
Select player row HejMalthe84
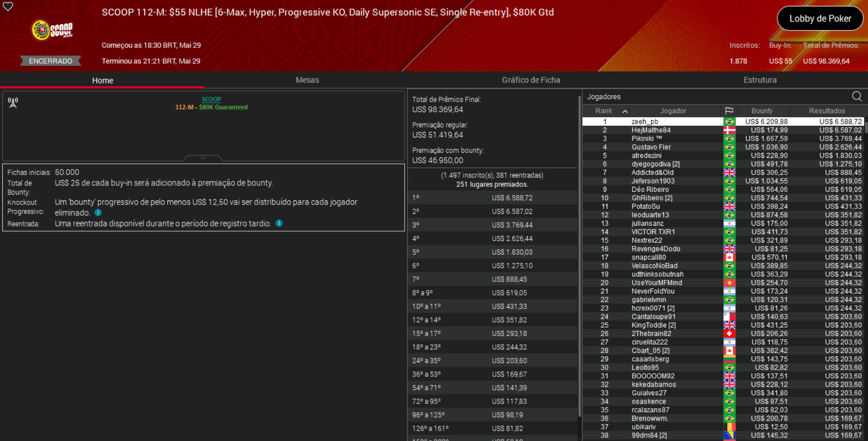click(x=723, y=130)
